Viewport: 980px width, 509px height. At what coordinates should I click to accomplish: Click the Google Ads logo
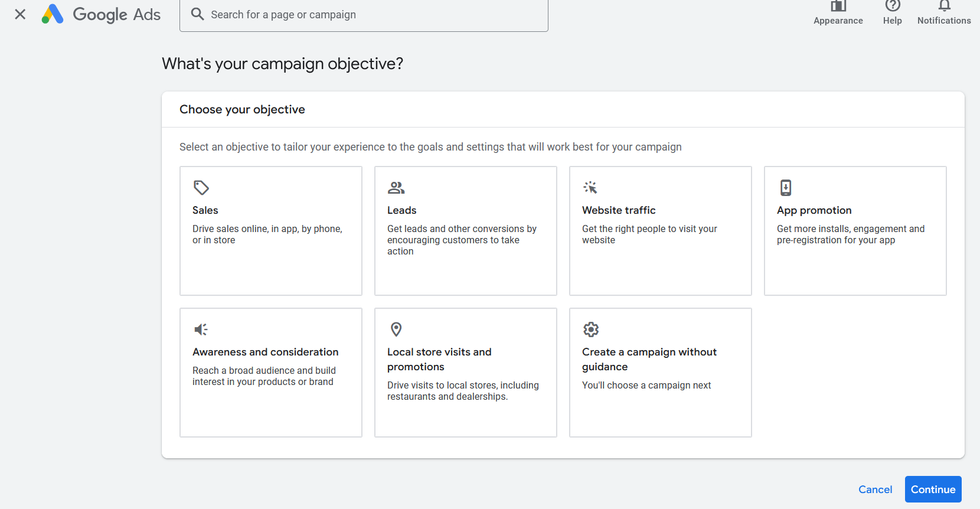[101, 14]
